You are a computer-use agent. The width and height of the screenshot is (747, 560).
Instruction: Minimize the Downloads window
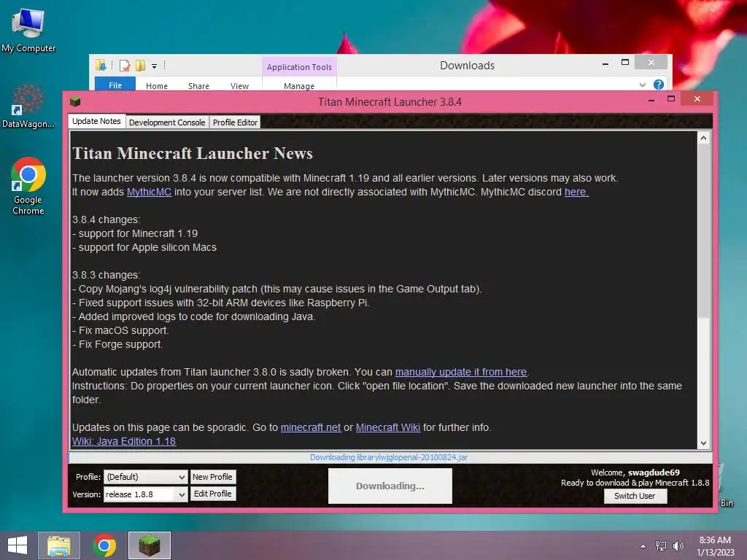pyautogui.click(x=605, y=63)
